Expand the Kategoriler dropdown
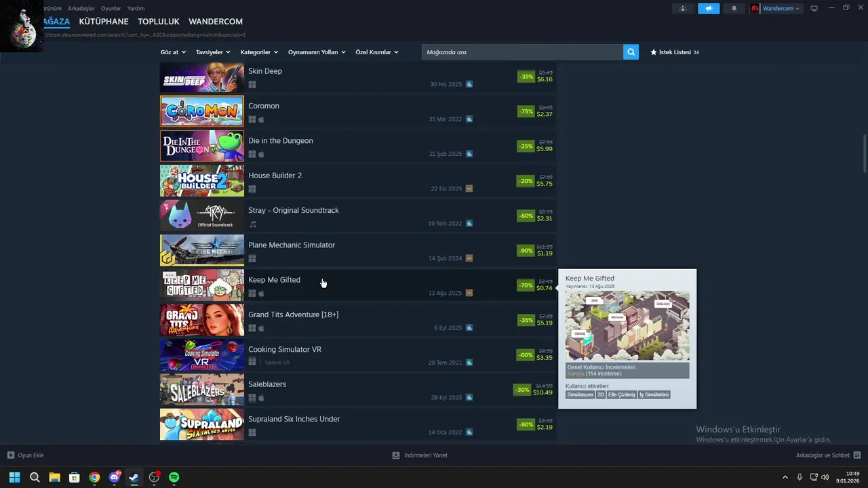Screen dimensions: 868x488 [259, 52]
